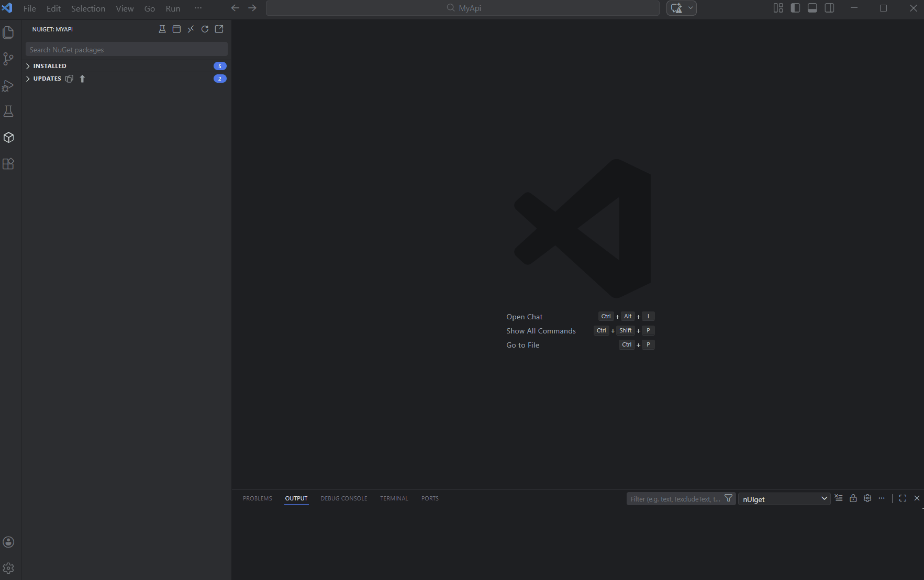Click the copy icon beside UPDATES

click(x=69, y=79)
